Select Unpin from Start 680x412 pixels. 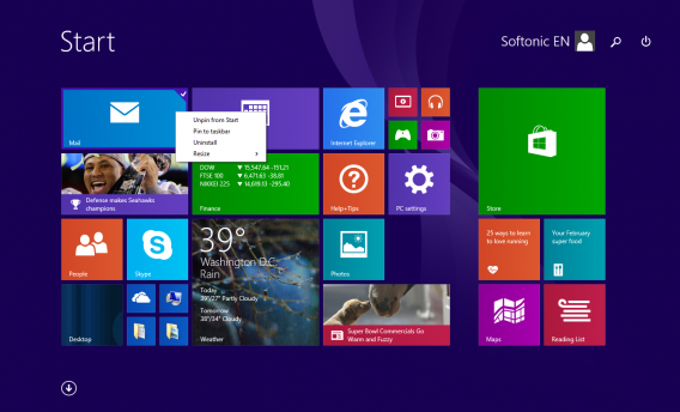point(221,120)
